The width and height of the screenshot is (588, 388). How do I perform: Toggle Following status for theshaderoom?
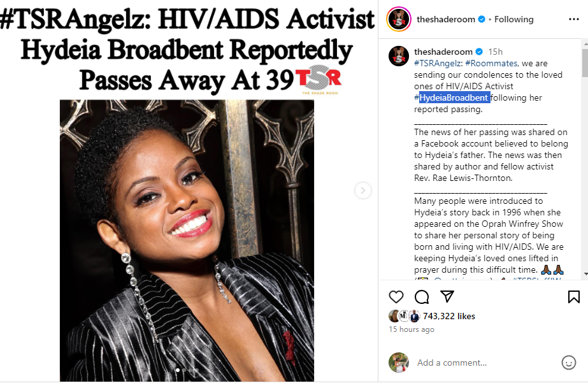[x=513, y=19]
